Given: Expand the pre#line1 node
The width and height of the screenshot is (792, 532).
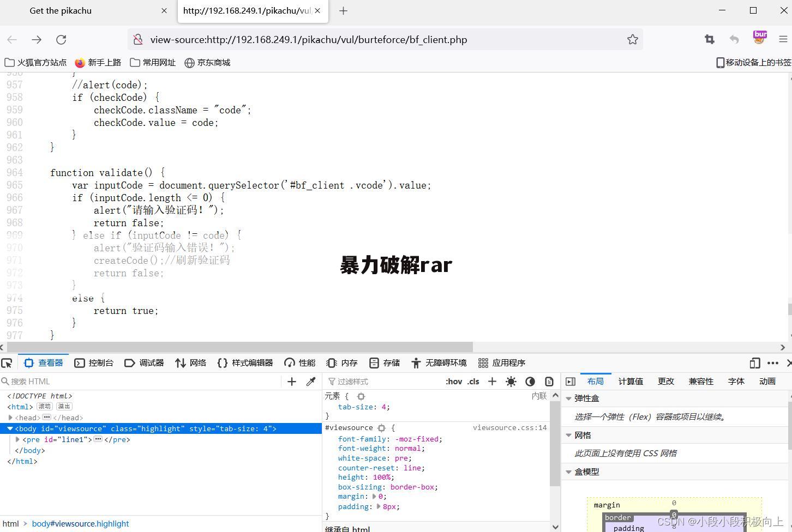Looking at the screenshot, I should coord(18,439).
